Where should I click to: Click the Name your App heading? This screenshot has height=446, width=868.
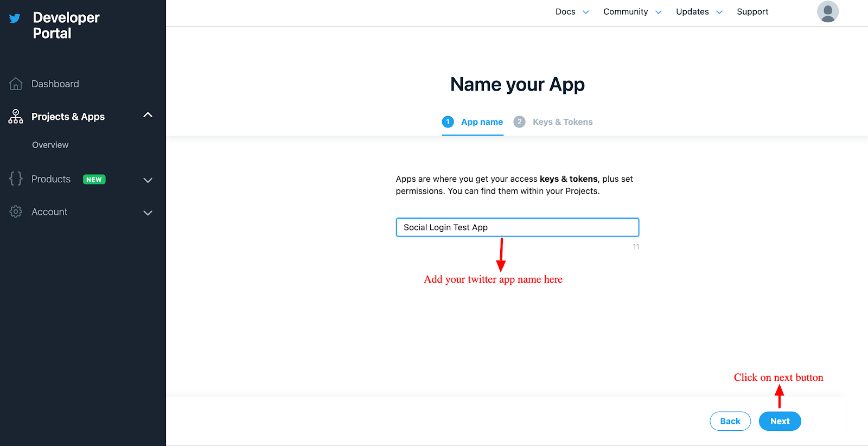click(x=518, y=84)
